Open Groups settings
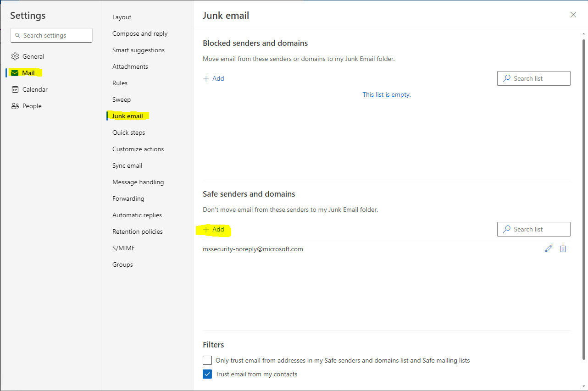Screen dimensions: 588x391 (122, 264)
